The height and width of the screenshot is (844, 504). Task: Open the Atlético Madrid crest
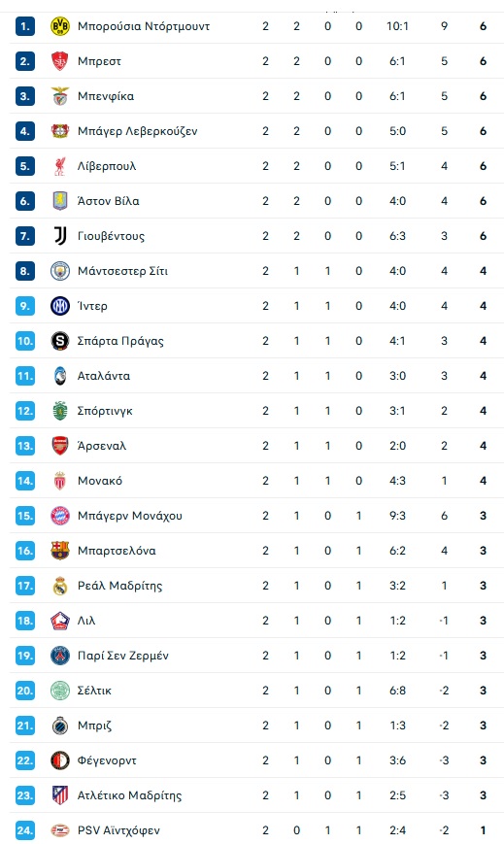click(x=60, y=796)
